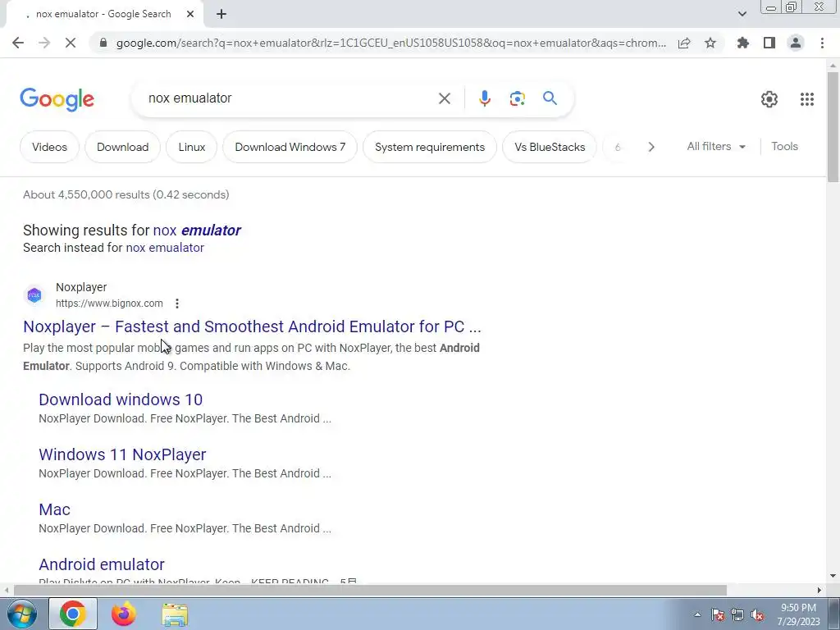Screen dimensions: 840x630
Task: Open the Windows Start menu
Action: coord(22,614)
